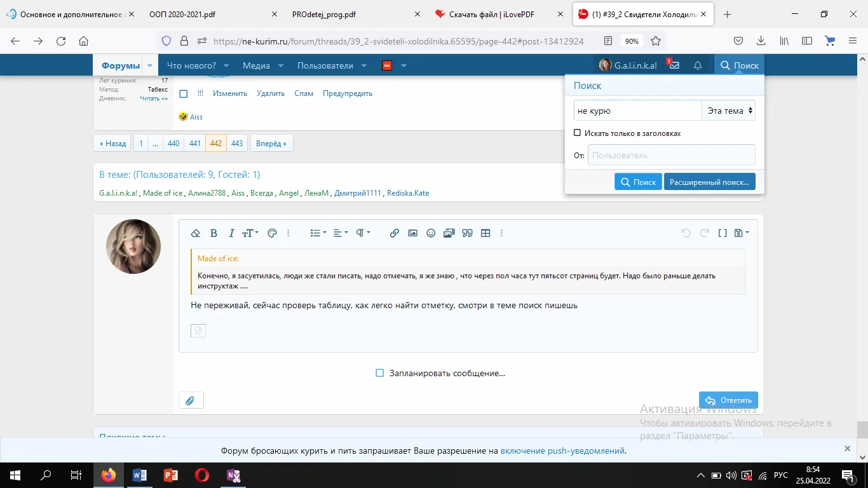The image size is (868, 488).
Task: Click the 'Ответить' reply button
Action: click(x=728, y=400)
